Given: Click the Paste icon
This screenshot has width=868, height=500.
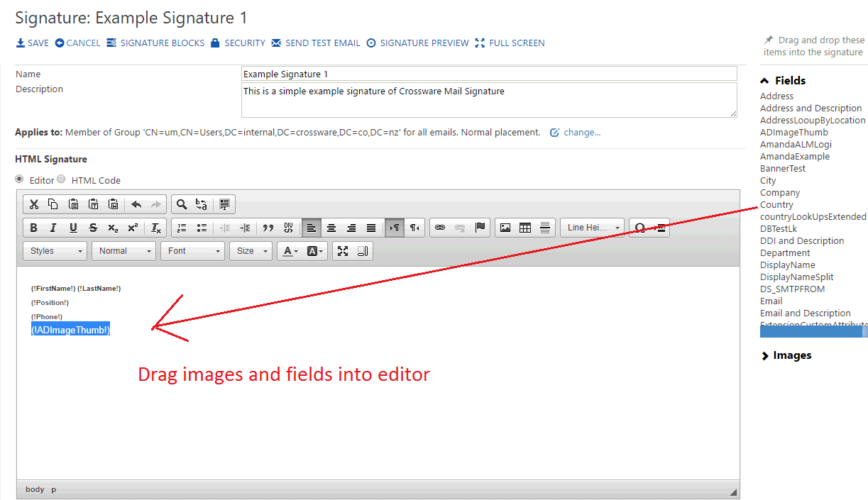Looking at the screenshot, I should tap(73, 204).
